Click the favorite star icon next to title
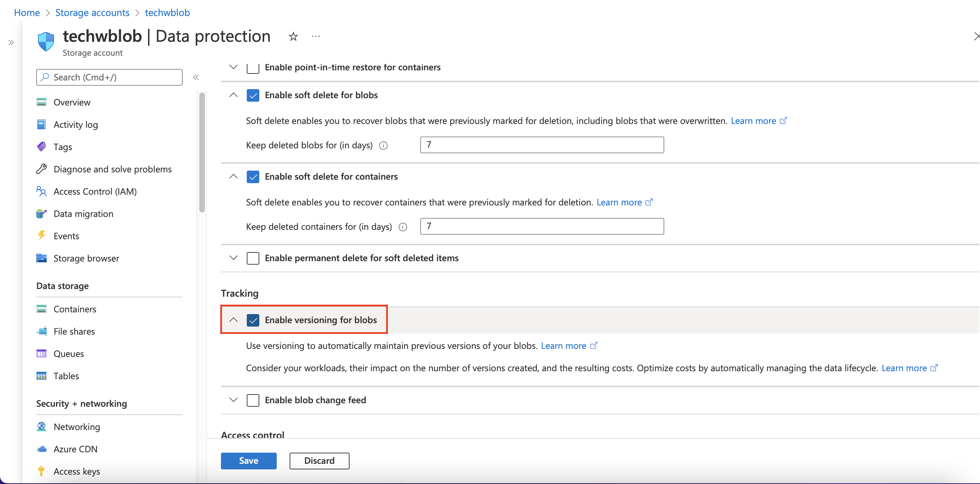The height and width of the screenshot is (484, 980). 293,37
